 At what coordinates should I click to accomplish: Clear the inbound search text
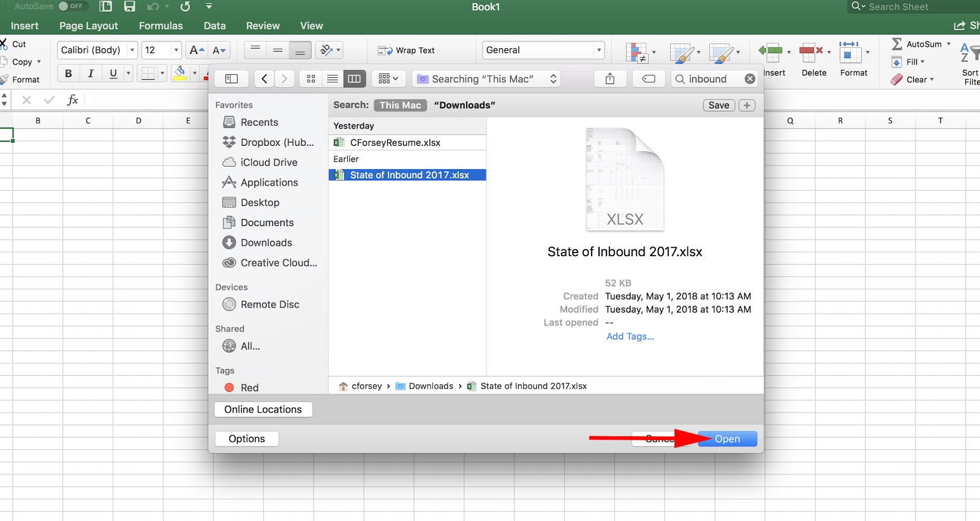click(750, 79)
